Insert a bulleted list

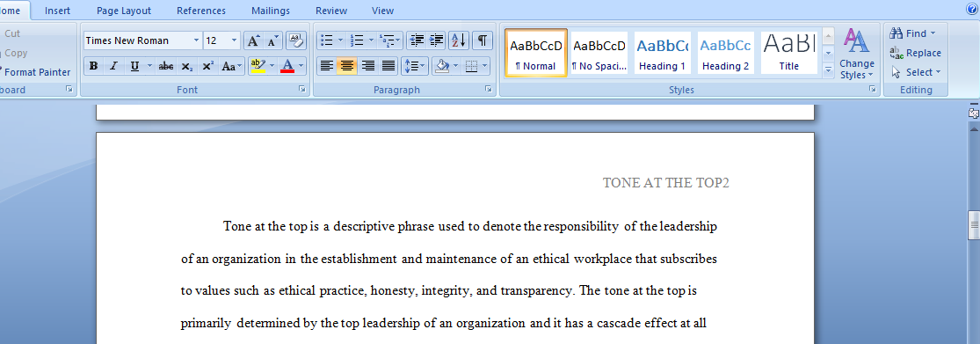point(326,40)
